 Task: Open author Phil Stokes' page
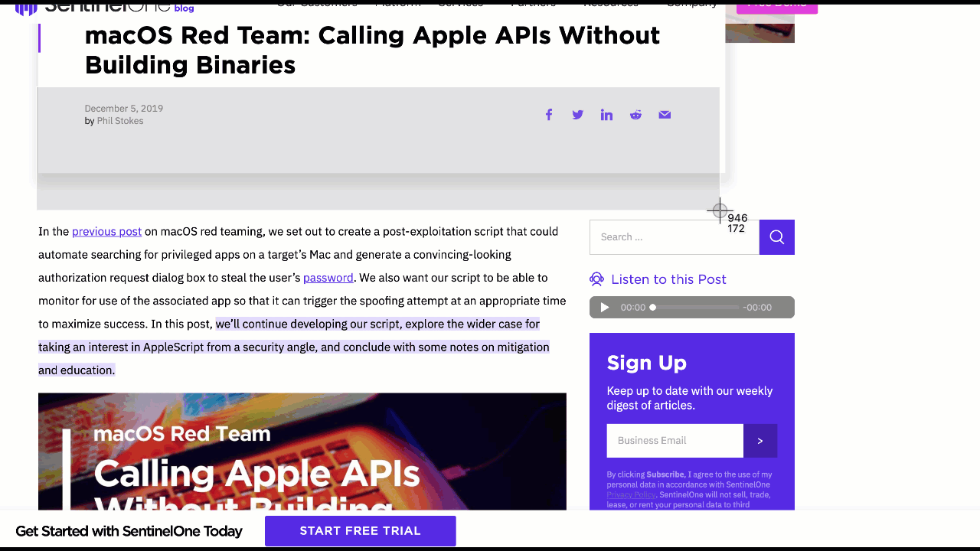coord(120,121)
